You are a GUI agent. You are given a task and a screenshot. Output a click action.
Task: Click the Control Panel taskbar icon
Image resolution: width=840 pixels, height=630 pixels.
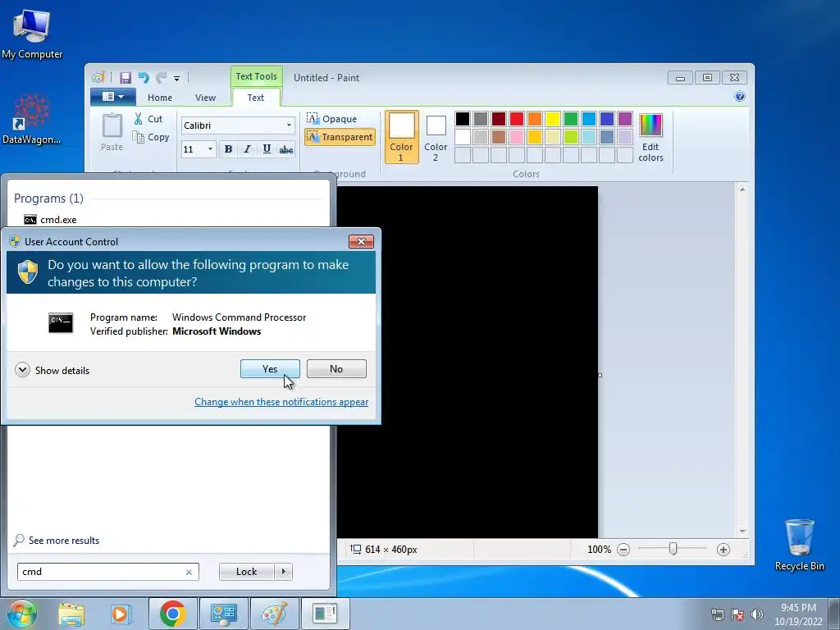tap(223, 614)
